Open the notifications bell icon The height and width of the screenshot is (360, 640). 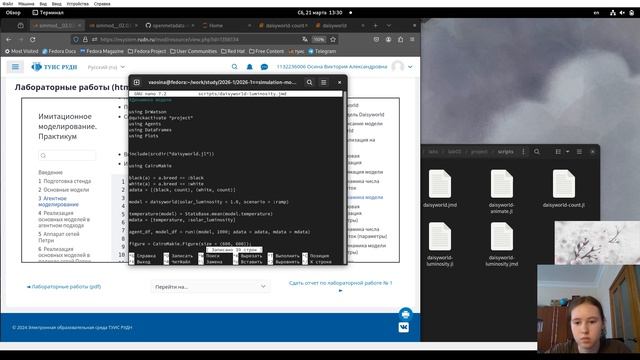249,67
